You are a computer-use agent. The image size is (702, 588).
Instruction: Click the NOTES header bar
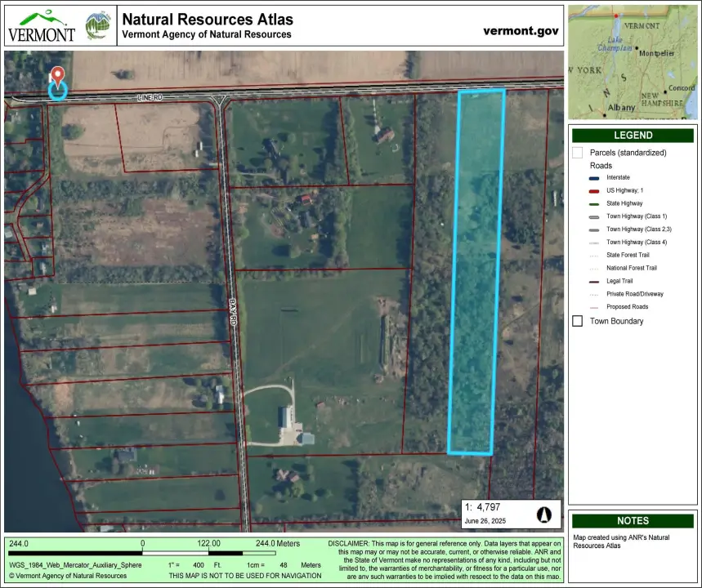coord(633,520)
